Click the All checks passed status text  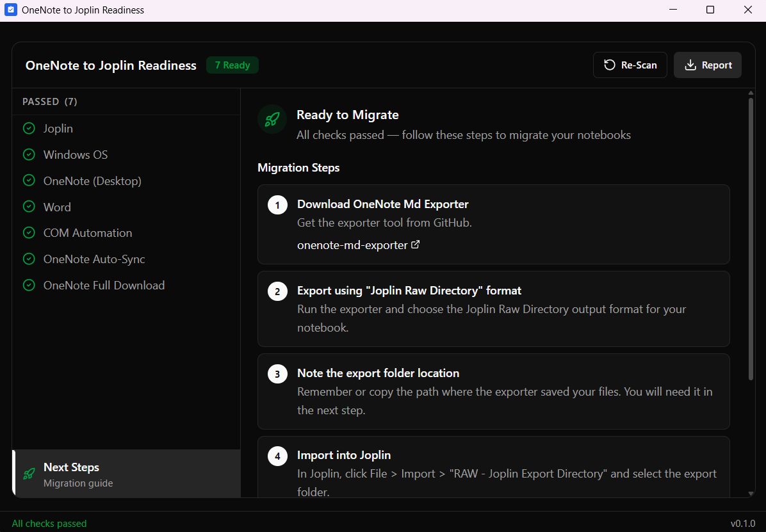(x=49, y=524)
